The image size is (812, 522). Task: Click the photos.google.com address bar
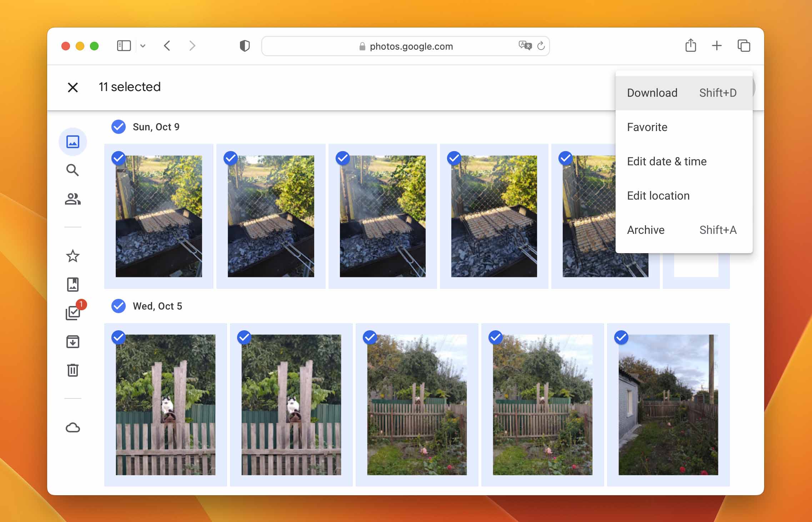[x=405, y=46]
